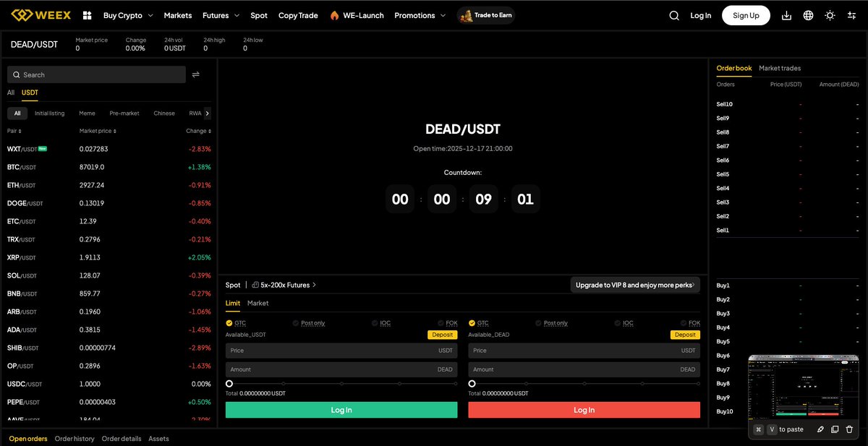Open the language globe icon
Image resolution: width=868 pixels, height=446 pixels.
(808, 15)
